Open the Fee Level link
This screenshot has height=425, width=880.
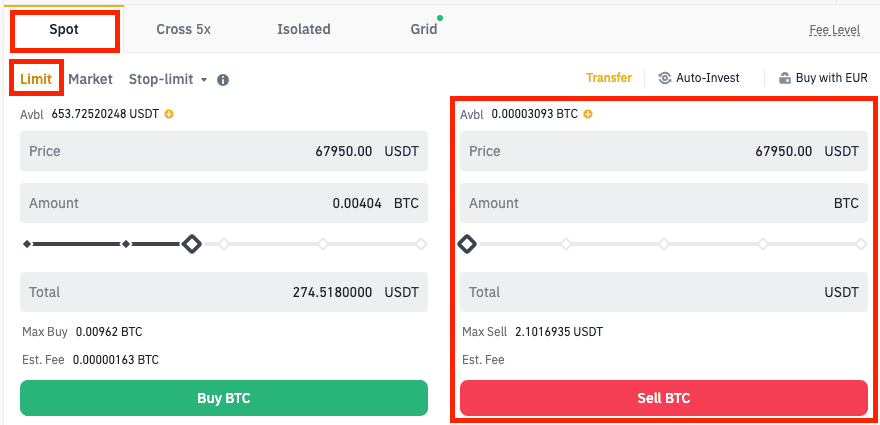point(834,30)
